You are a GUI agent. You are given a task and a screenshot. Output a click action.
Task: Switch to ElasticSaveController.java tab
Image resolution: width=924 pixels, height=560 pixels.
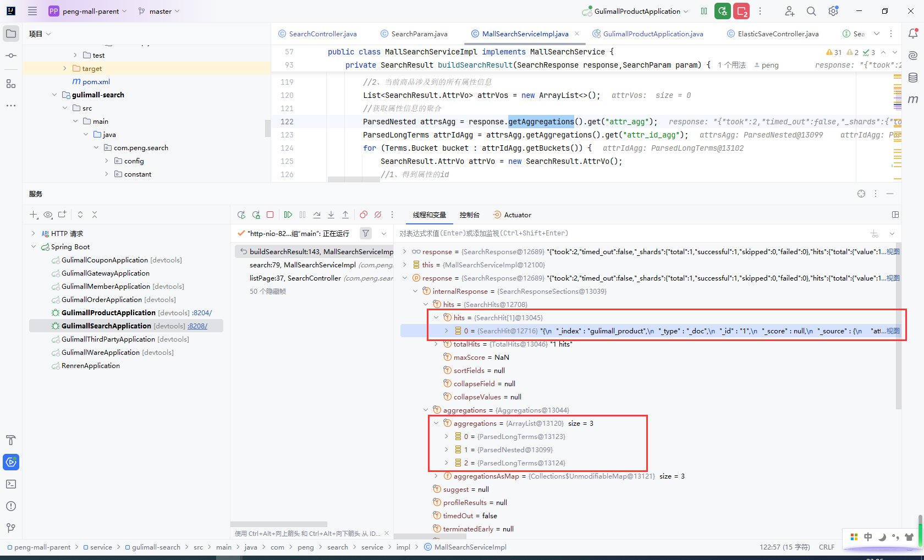(x=773, y=34)
